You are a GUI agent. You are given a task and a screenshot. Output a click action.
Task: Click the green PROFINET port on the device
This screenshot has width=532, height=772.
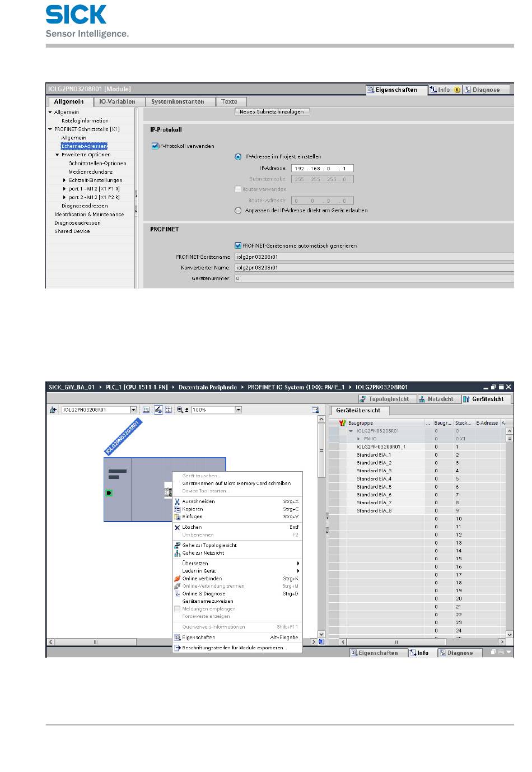[x=109, y=493]
